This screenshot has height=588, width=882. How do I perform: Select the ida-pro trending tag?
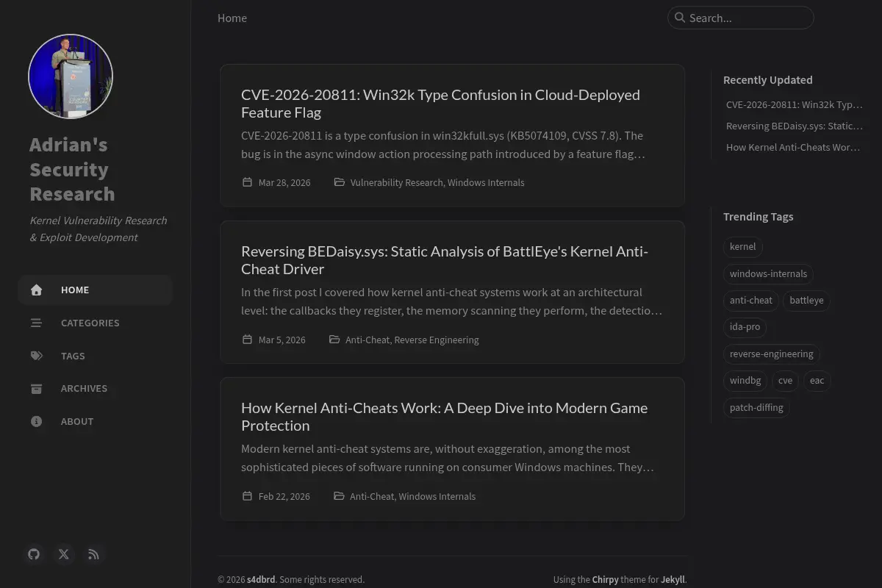745,327
